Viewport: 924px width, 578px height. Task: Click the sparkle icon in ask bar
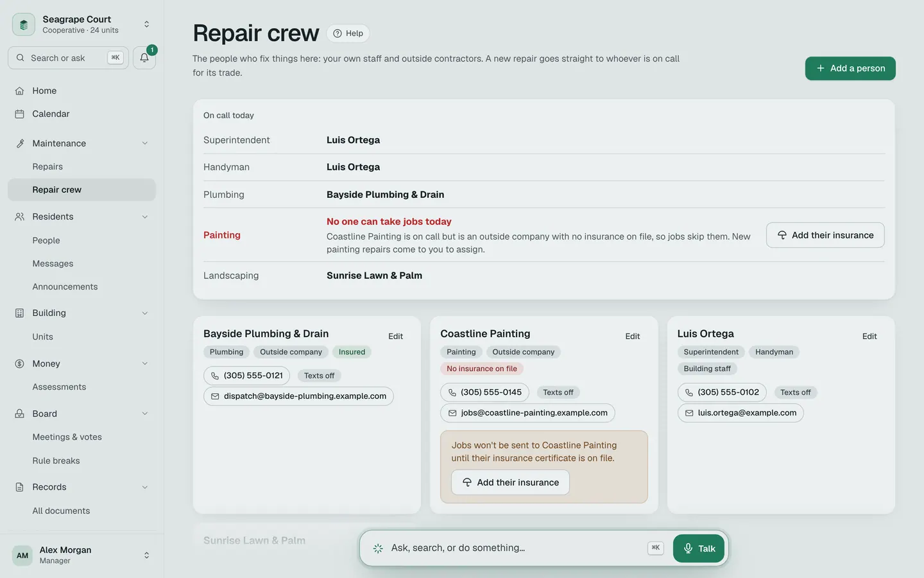point(378,548)
